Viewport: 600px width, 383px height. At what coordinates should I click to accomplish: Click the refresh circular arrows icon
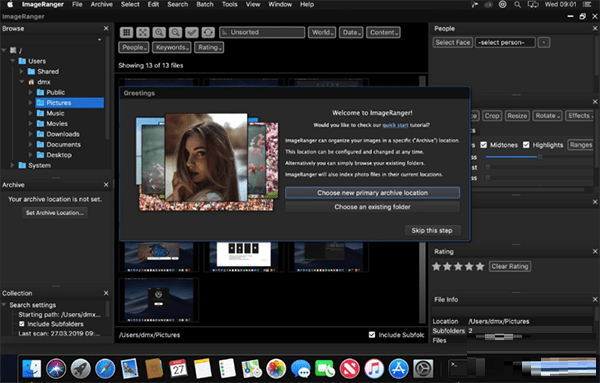(x=209, y=32)
